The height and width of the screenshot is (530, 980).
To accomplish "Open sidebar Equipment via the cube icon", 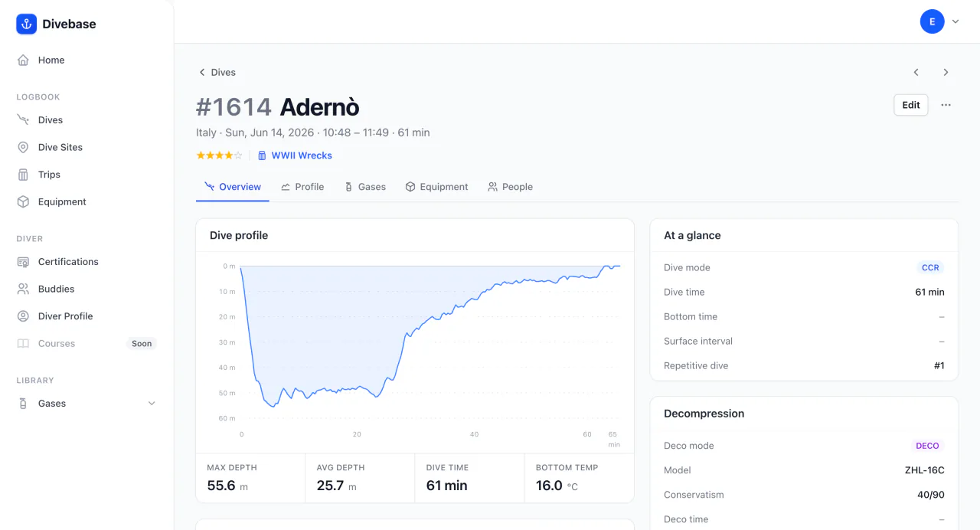I will 23,202.
